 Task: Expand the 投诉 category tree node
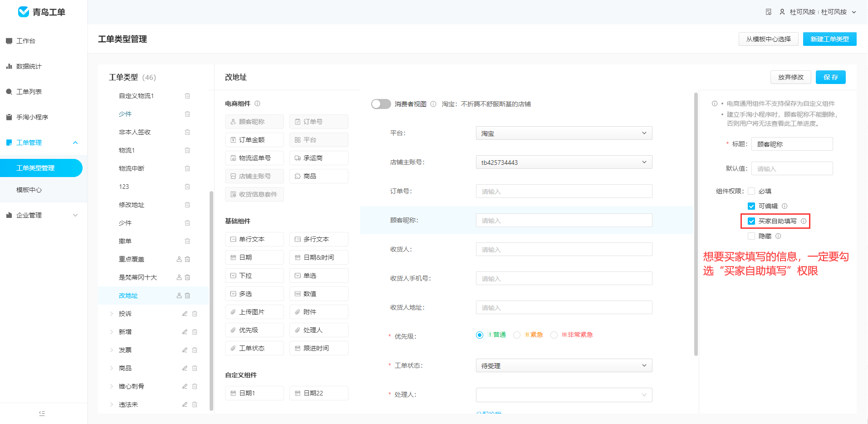point(112,314)
